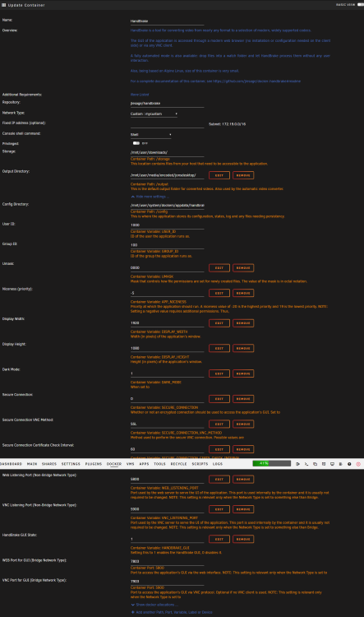Click the Storage path input field
364x617 pixels.
(167, 153)
